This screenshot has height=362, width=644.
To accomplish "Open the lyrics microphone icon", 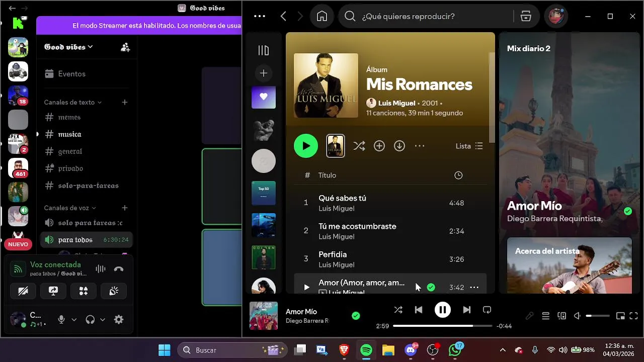I will 529,316.
